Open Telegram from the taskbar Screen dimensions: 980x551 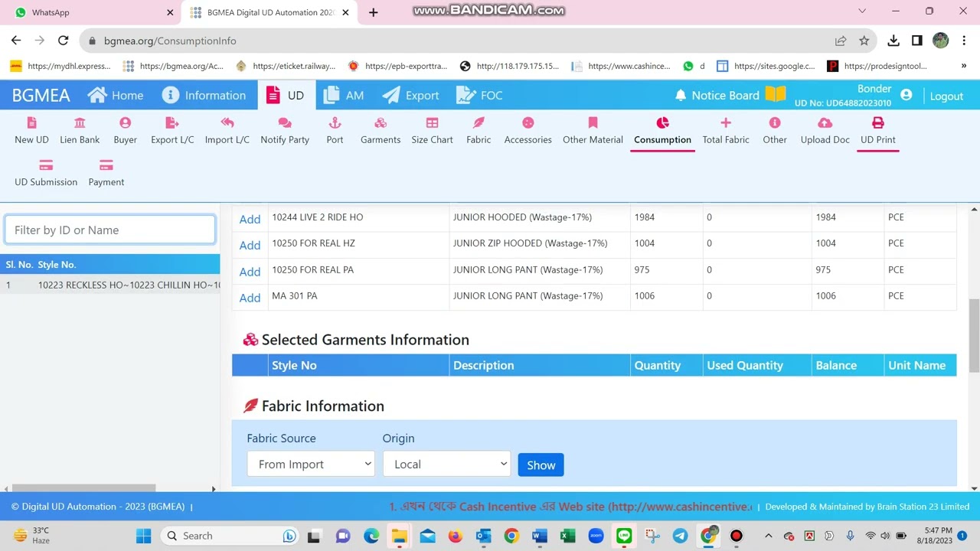680,536
